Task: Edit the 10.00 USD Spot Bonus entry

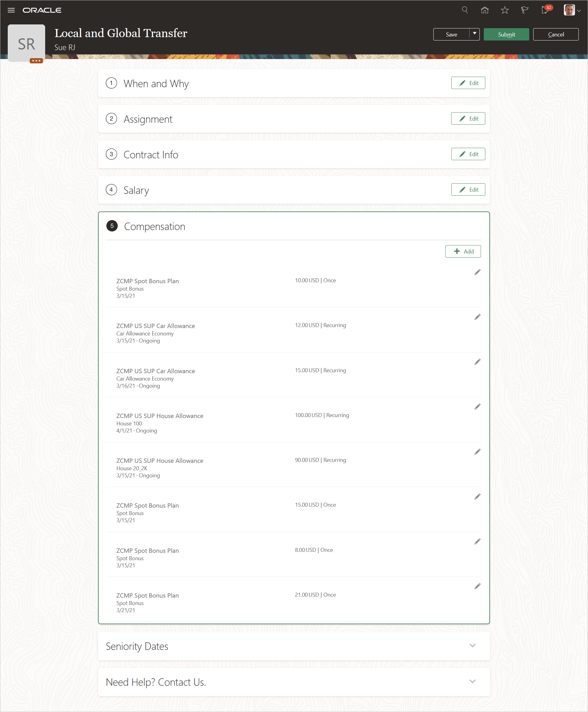Action: (x=477, y=272)
